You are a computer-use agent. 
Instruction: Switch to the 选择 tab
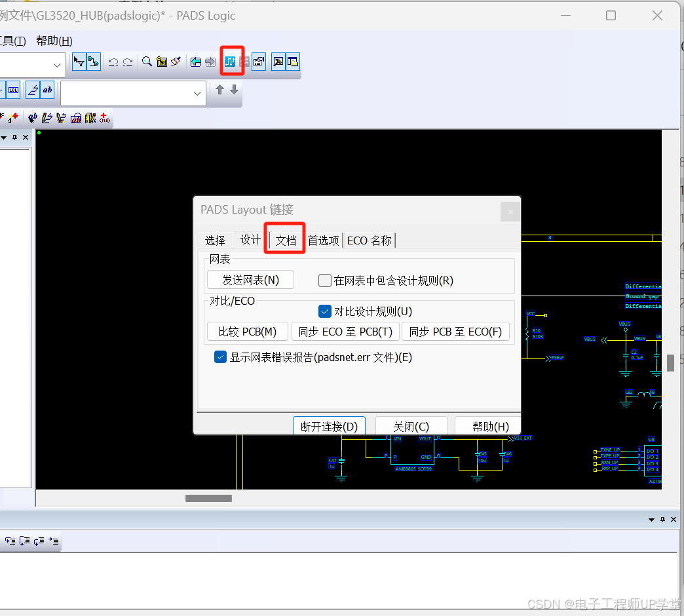pos(215,241)
